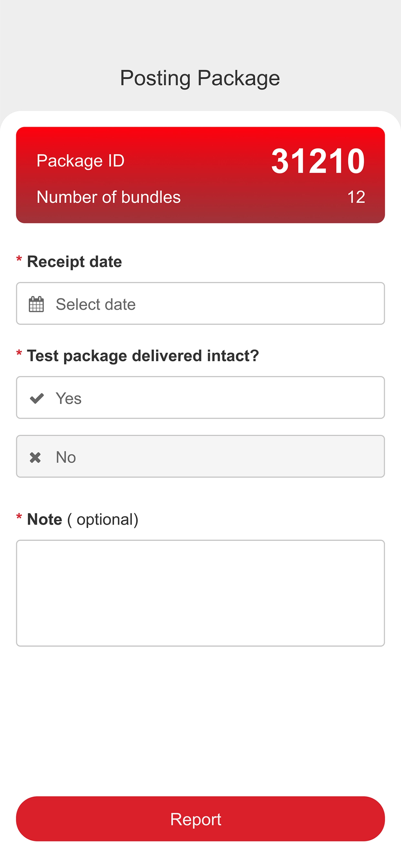This screenshot has height=868, width=401.
Task: Click the X icon beside No
Action: click(x=36, y=457)
